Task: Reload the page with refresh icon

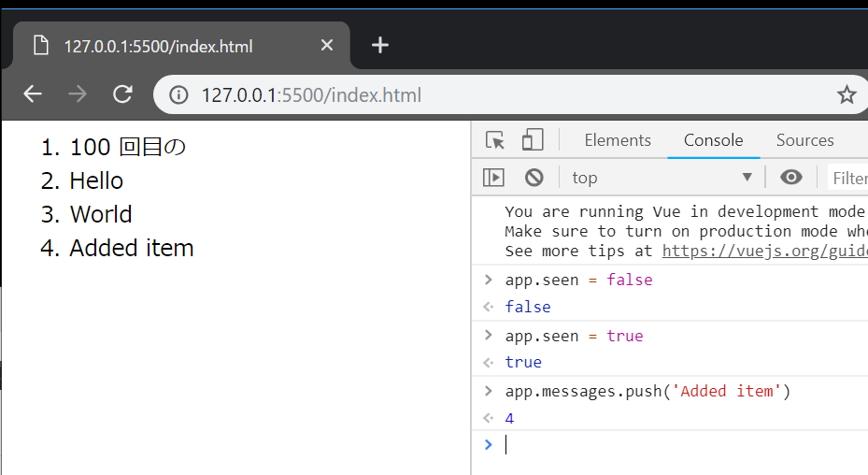Action: click(122, 94)
